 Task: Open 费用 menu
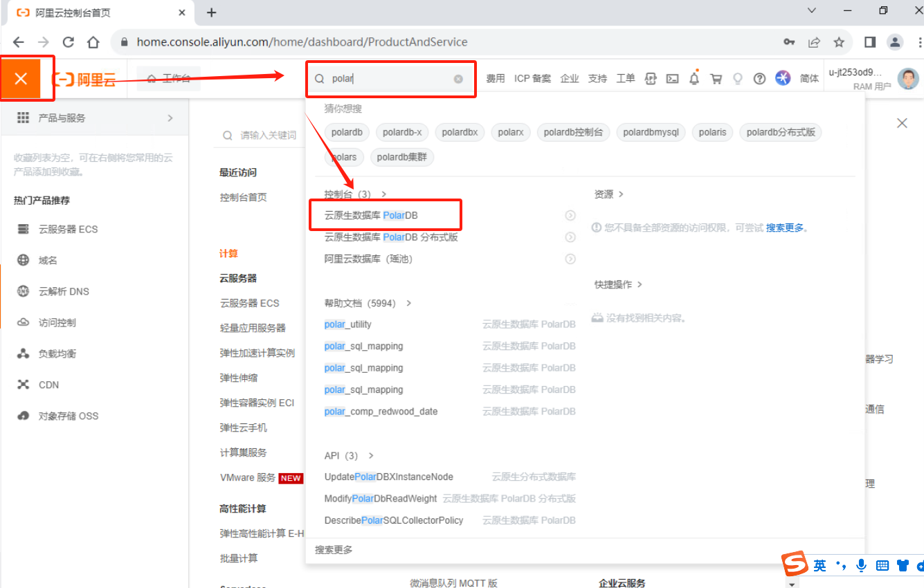[x=496, y=79]
